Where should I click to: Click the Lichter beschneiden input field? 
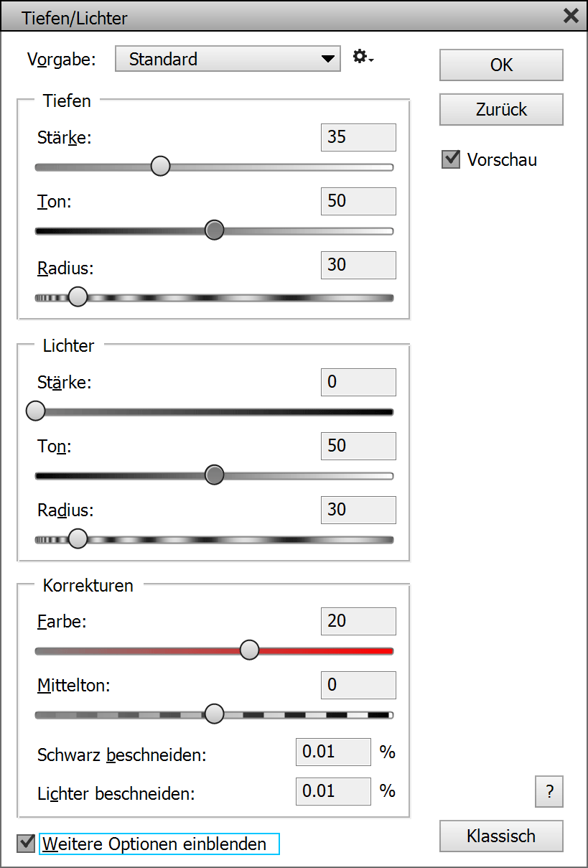333,791
